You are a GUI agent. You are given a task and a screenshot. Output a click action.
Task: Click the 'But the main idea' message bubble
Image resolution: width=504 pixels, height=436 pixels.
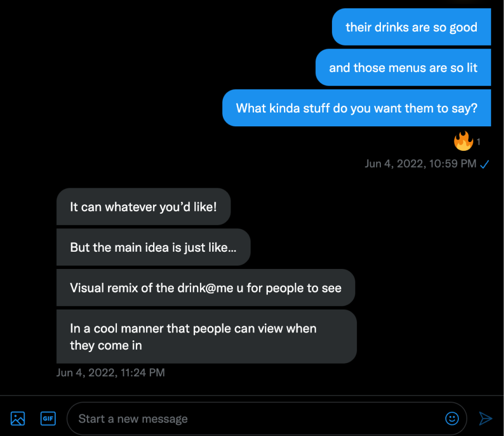[x=153, y=247]
